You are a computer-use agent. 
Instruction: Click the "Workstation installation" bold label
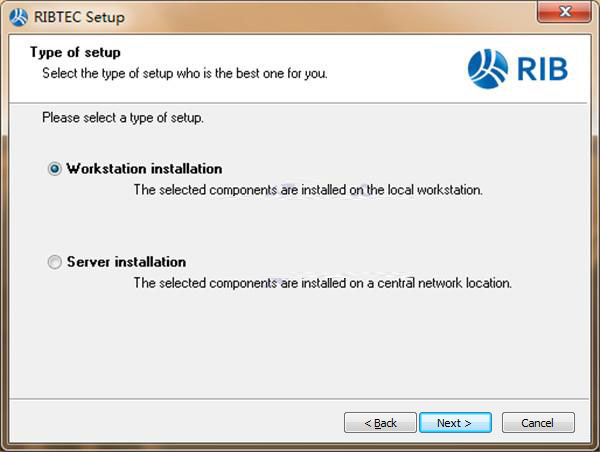pyautogui.click(x=144, y=169)
